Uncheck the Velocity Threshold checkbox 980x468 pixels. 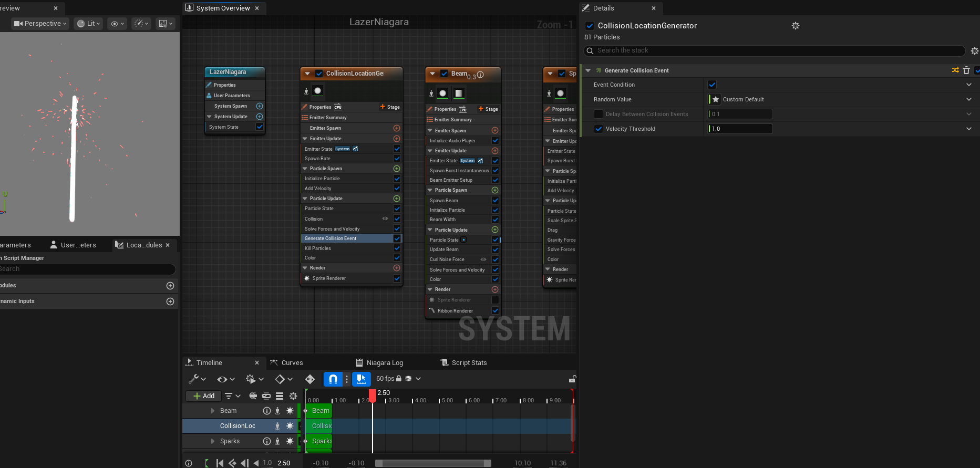pos(599,129)
